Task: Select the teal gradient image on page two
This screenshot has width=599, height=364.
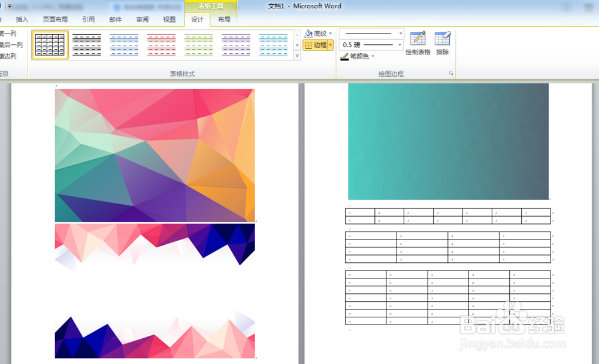Action: [448, 141]
